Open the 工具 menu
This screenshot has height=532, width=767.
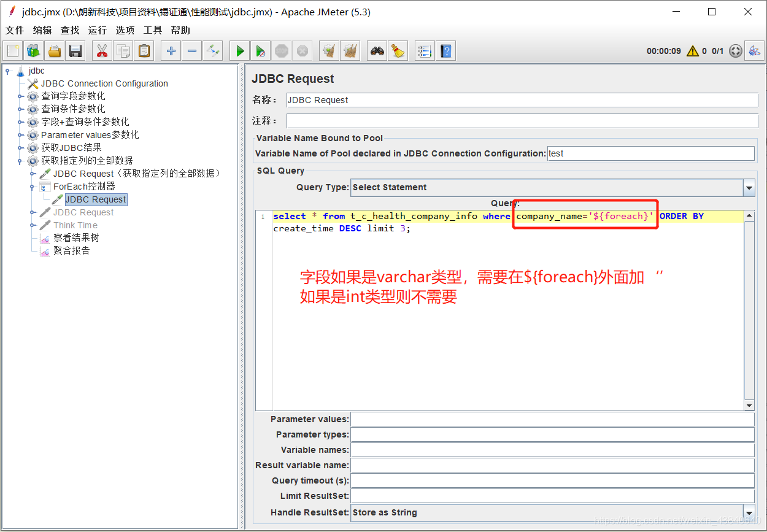click(153, 30)
